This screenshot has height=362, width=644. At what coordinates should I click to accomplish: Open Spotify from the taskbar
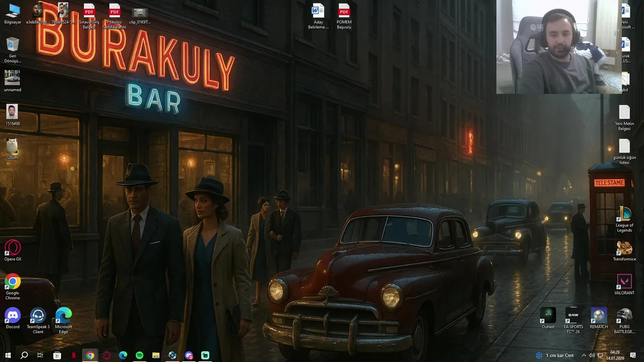point(139,355)
